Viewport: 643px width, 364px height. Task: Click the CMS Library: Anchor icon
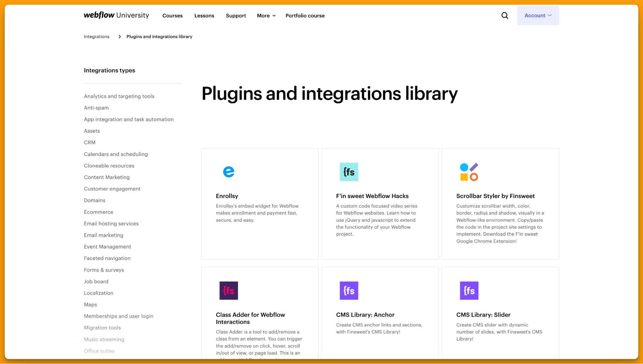(x=349, y=290)
